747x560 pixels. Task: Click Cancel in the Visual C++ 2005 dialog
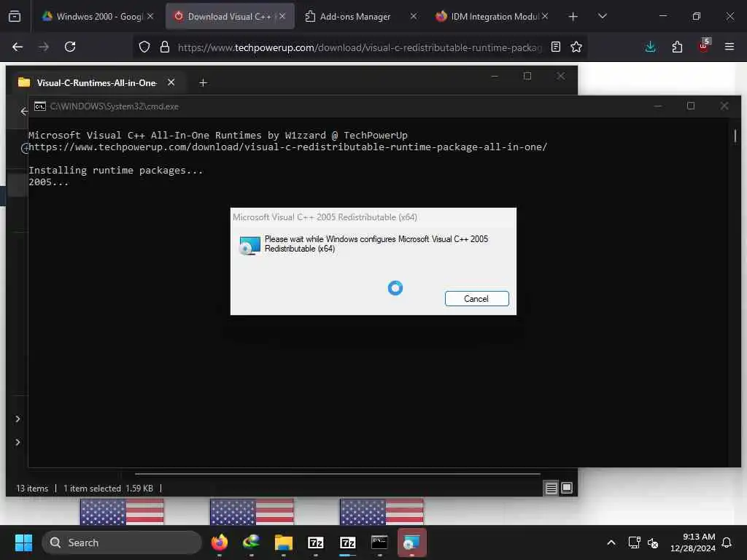476,298
